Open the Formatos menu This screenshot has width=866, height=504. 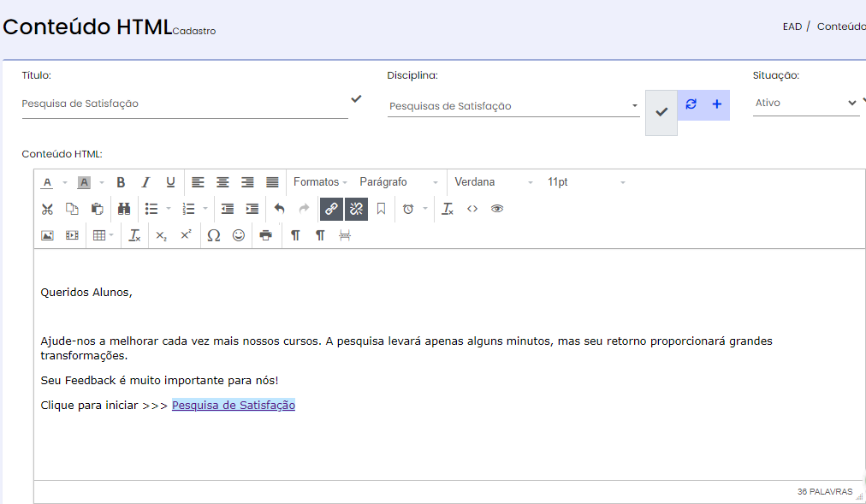pos(320,182)
